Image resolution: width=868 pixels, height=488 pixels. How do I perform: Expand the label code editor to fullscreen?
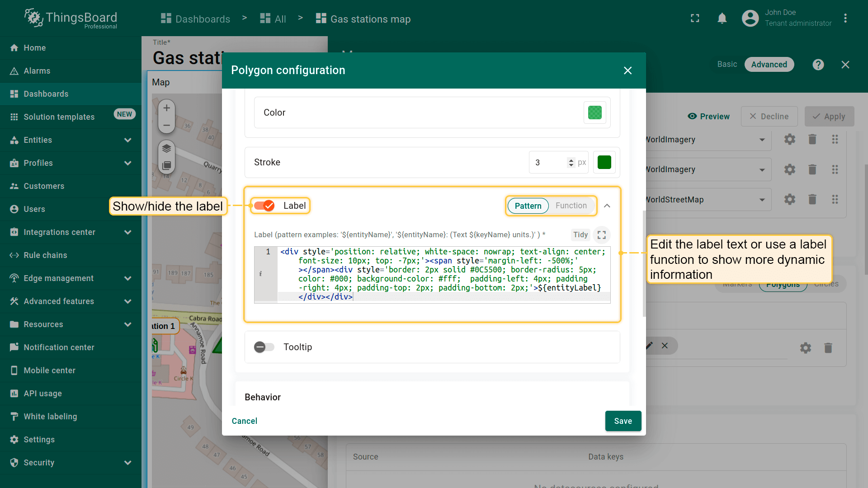[x=601, y=235]
